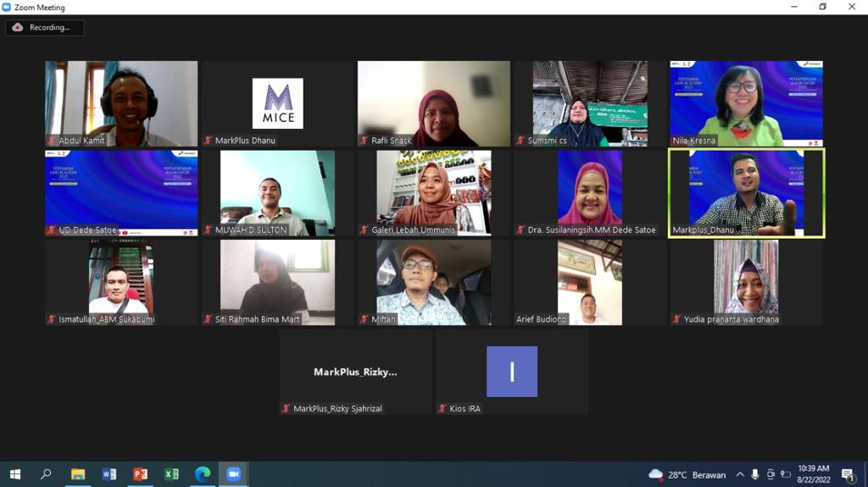Click the Kios IRA avatar tile

512,372
